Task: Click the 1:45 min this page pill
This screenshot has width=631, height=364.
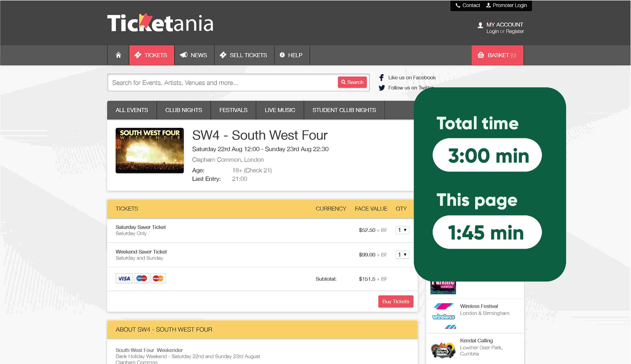Action: click(x=487, y=232)
